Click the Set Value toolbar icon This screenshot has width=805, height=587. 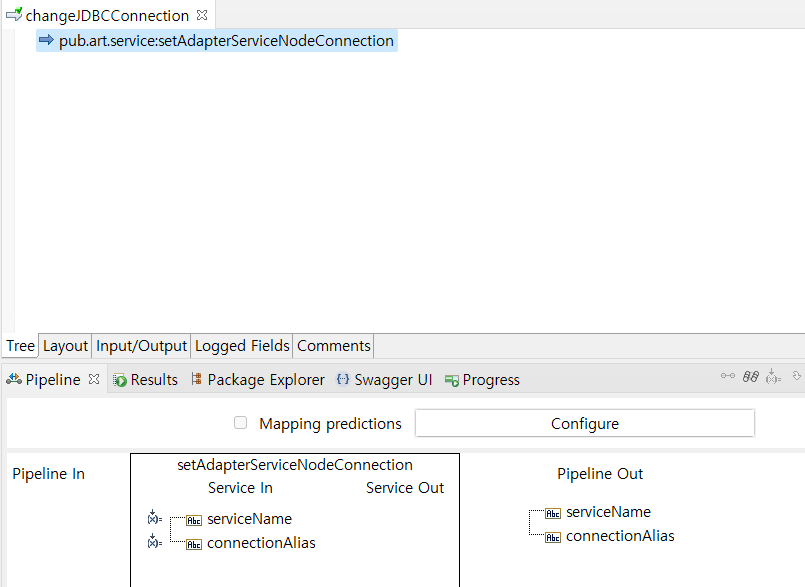773,376
